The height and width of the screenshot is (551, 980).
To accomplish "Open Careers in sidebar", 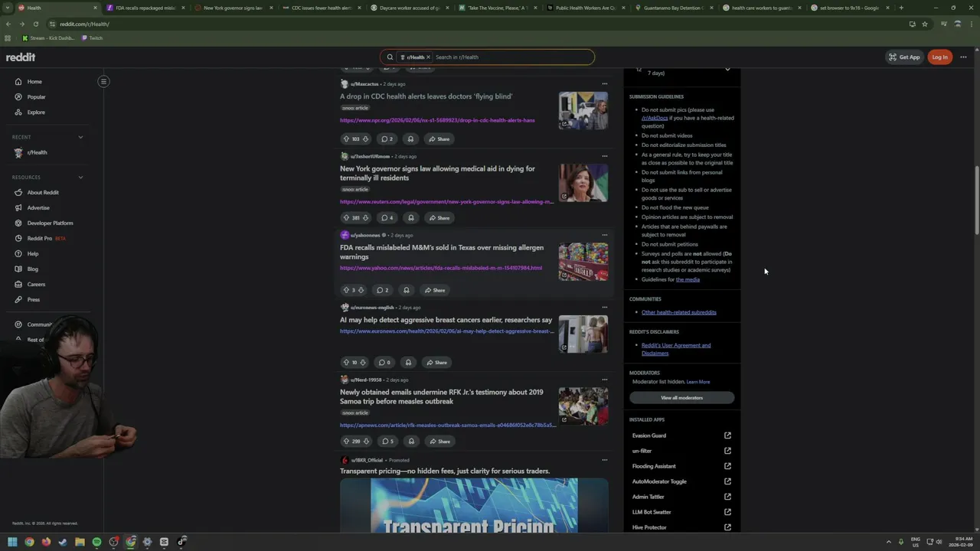I will pos(36,284).
